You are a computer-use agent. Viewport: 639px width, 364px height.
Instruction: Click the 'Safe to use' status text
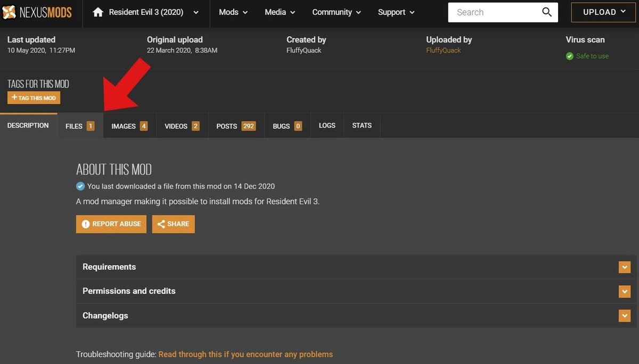pyautogui.click(x=592, y=56)
